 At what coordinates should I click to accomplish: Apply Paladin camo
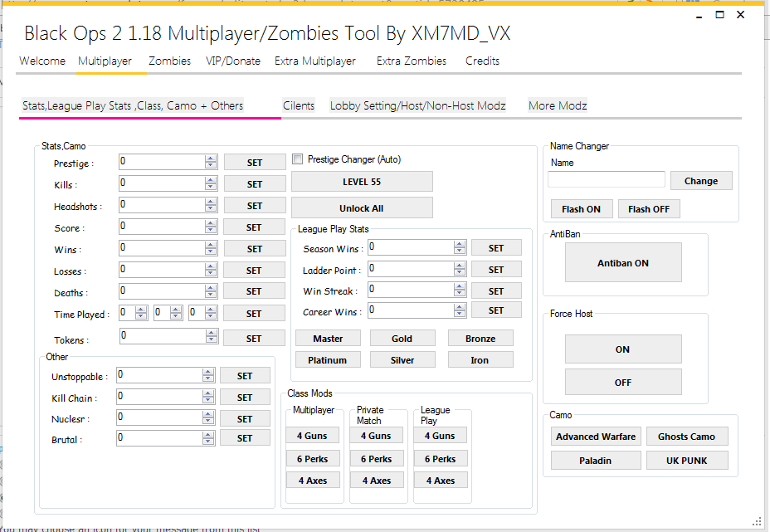click(x=596, y=461)
